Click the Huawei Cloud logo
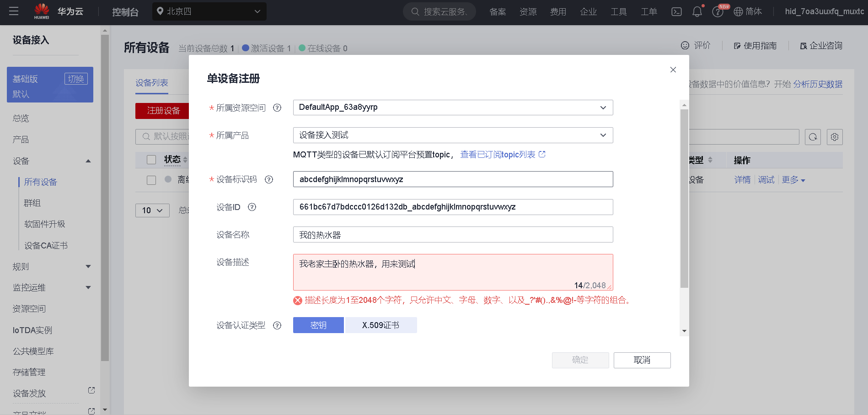 coord(59,11)
